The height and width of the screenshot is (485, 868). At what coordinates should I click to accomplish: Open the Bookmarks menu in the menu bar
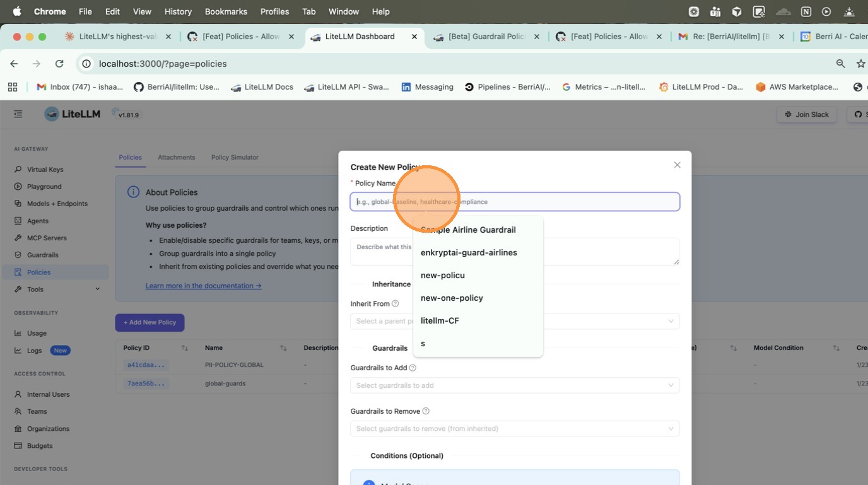click(x=226, y=11)
